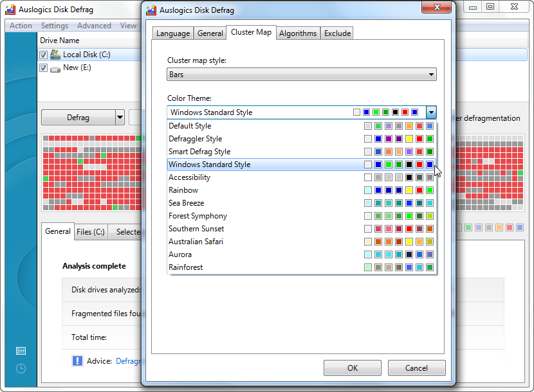The image size is (534, 392).
Task: Switch to the General settings tab
Action: [210, 33]
